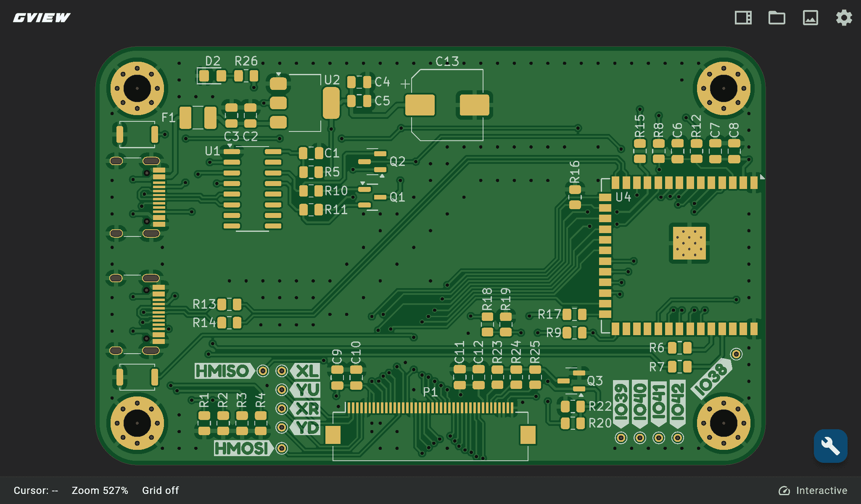Image resolution: width=861 pixels, height=504 pixels.
Task: Click the R17 resistor designator
Action: point(549,314)
